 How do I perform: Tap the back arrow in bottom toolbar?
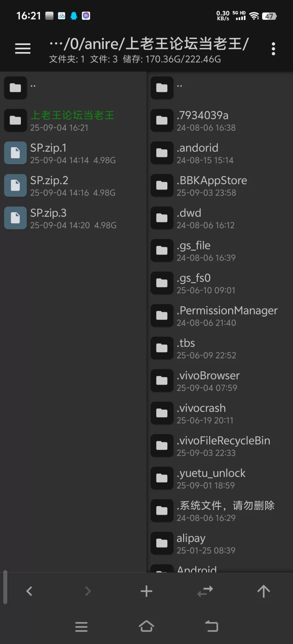point(29,591)
